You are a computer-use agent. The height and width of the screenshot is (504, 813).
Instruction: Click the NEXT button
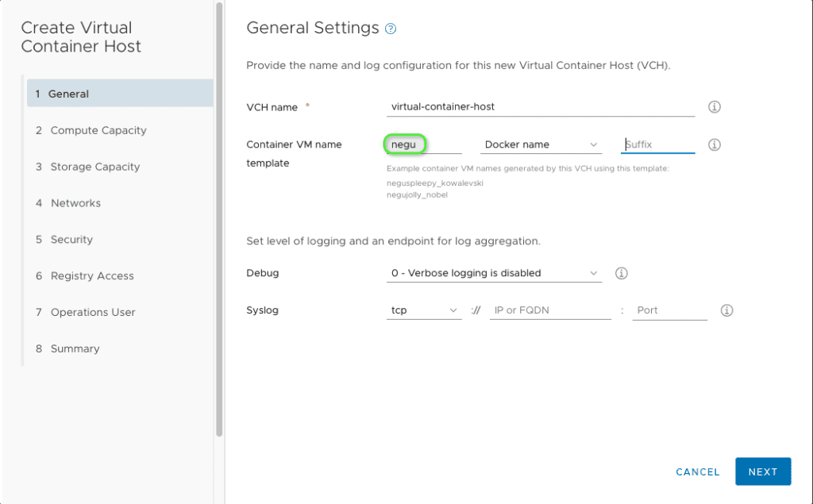762,471
